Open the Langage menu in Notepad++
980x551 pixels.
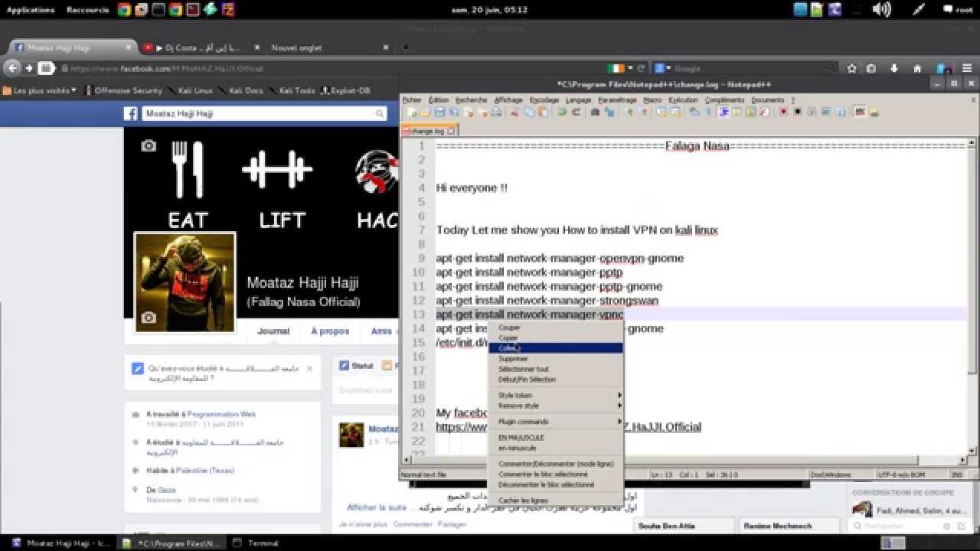click(x=578, y=100)
